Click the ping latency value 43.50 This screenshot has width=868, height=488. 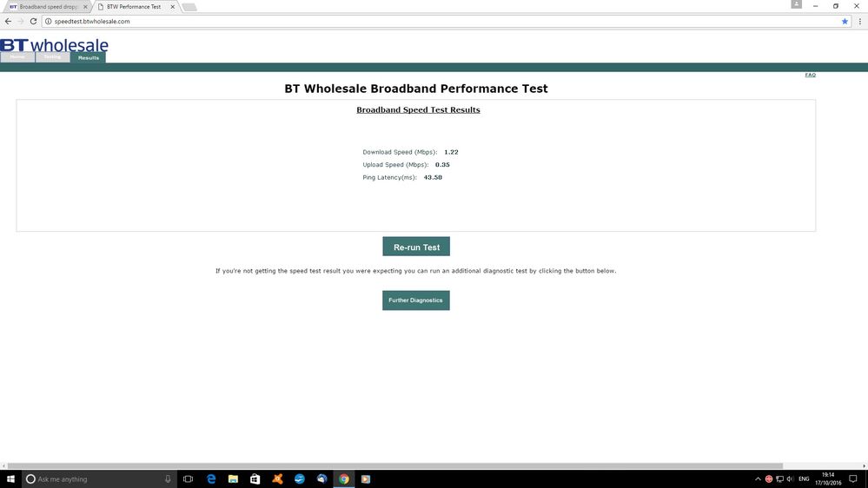[x=433, y=178]
